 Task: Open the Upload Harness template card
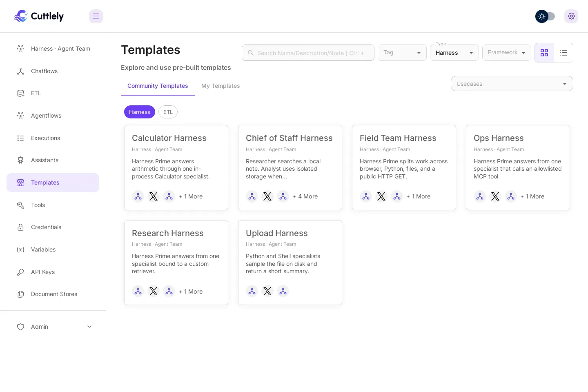click(290, 263)
